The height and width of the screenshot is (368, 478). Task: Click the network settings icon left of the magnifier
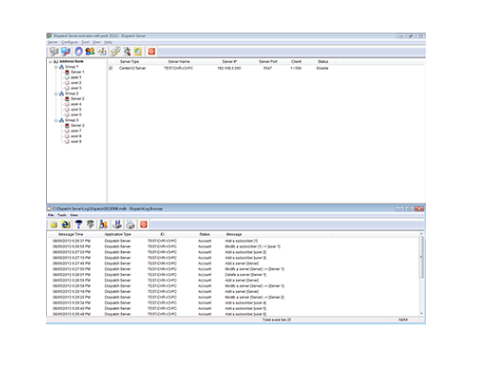[x=115, y=52]
